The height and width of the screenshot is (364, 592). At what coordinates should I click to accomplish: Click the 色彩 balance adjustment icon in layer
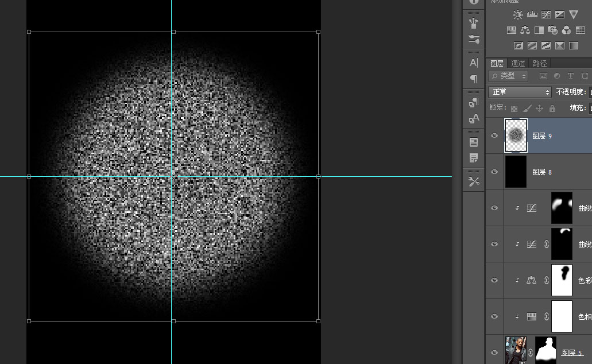[532, 280]
